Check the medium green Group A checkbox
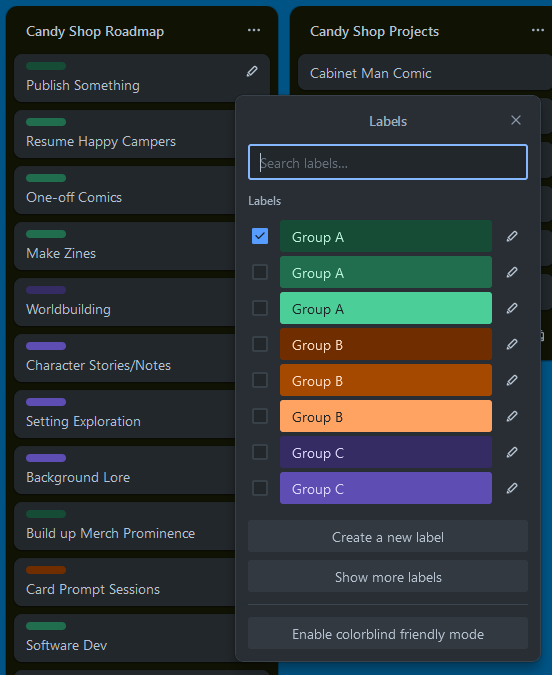The image size is (552, 675). tap(260, 272)
